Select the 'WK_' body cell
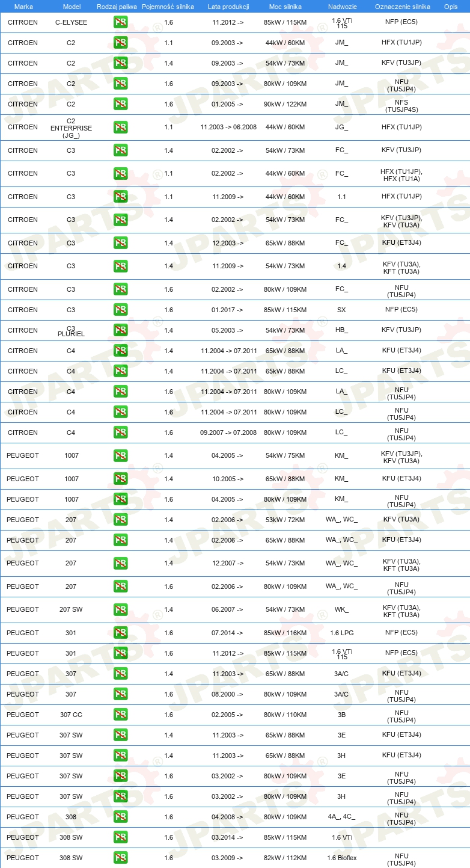This screenshot has height=868, width=470. [x=341, y=609]
